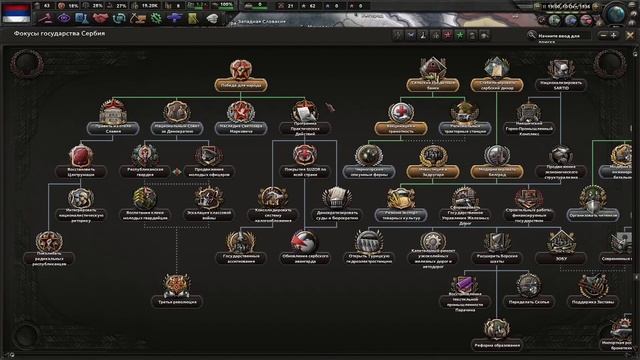Click the focus search field 'Начните ввод для поиска'

click(x=564, y=36)
